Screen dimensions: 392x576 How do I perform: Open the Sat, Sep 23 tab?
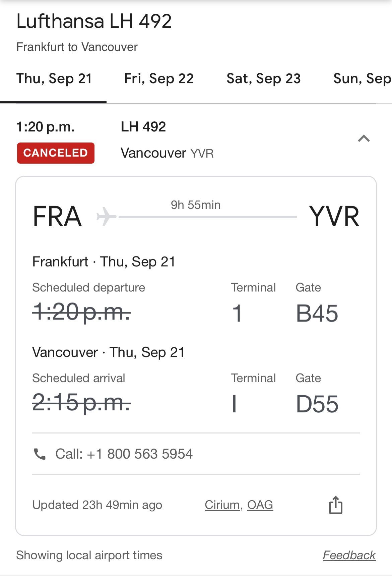tap(264, 79)
